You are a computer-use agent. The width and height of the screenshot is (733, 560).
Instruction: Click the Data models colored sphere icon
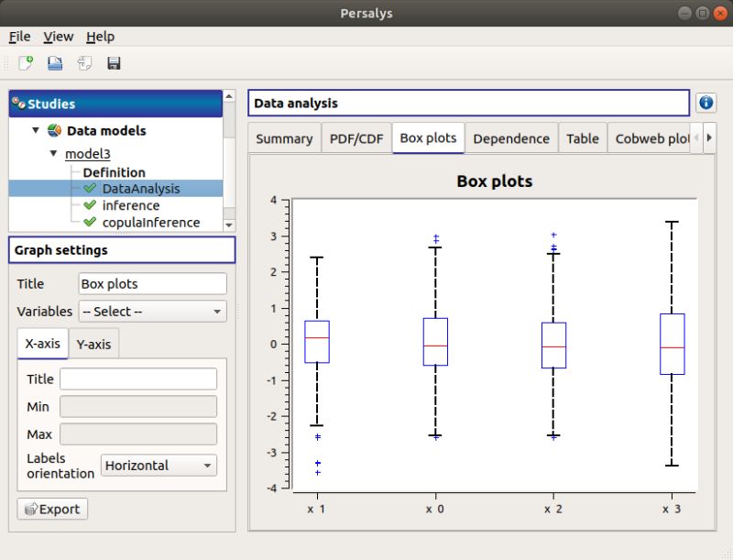52,130
